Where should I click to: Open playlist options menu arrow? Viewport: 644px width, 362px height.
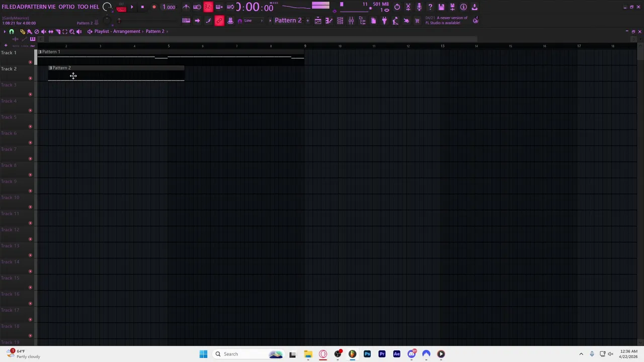tap(5, 32)
